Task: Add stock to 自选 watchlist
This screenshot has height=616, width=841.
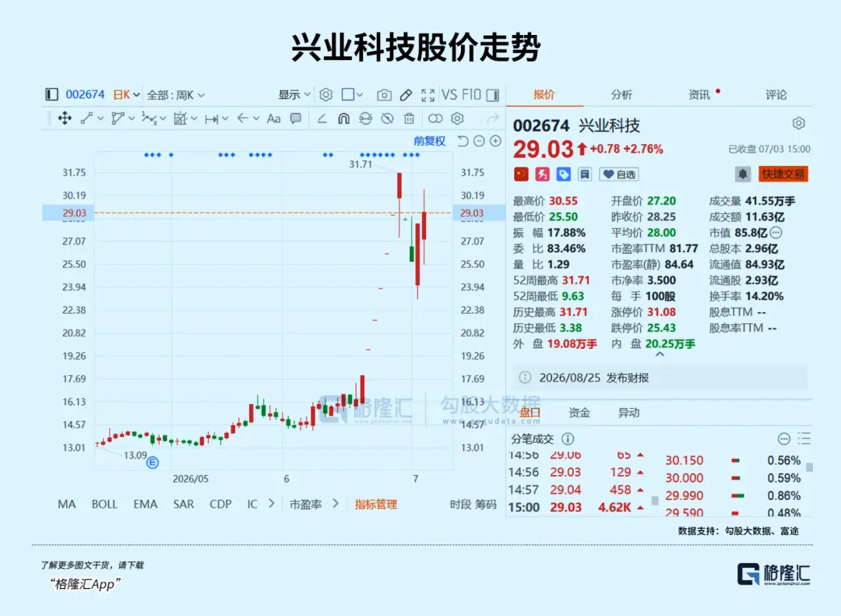Action: pos(619,174)
